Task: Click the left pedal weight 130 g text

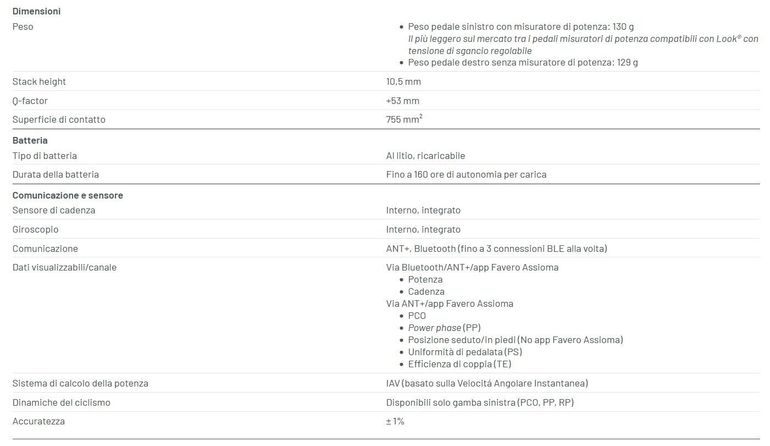Action: tap(521, 27)
